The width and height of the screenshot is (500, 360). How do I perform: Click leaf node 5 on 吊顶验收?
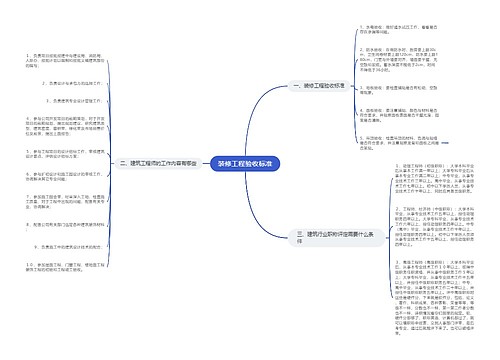coord(399,143)
